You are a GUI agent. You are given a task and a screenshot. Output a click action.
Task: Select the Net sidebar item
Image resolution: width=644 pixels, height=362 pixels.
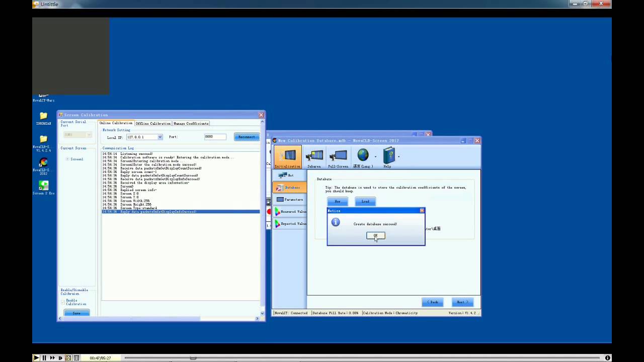click(290, 175)
